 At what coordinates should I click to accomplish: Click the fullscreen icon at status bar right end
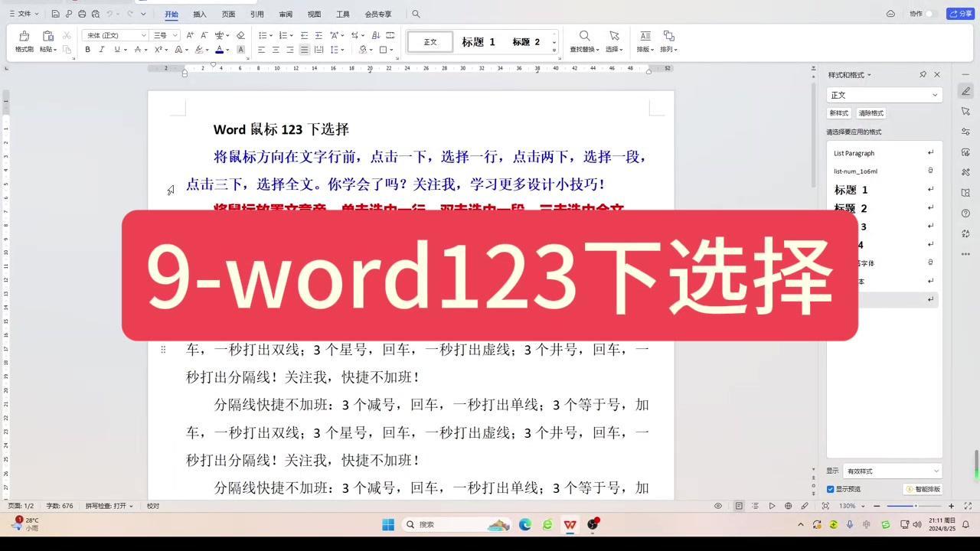coord(968,506)
